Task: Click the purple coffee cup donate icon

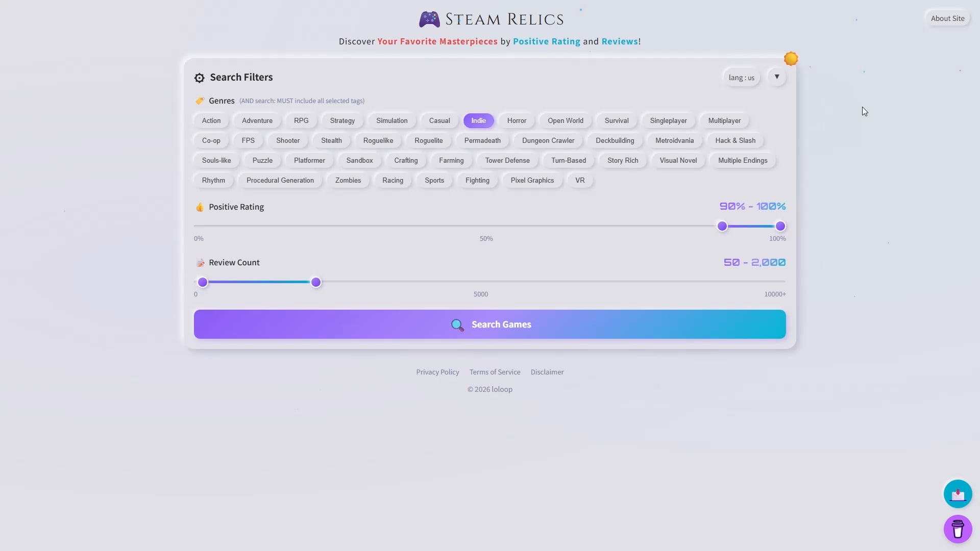Action: pos(958,529)
